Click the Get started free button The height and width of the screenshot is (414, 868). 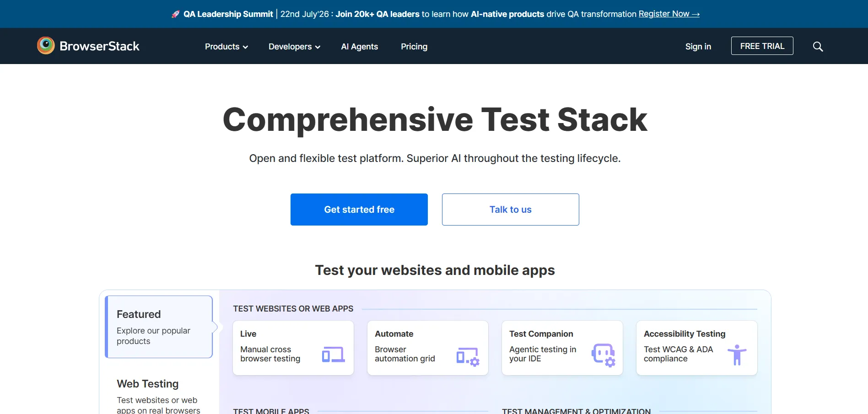click(359, 210)
